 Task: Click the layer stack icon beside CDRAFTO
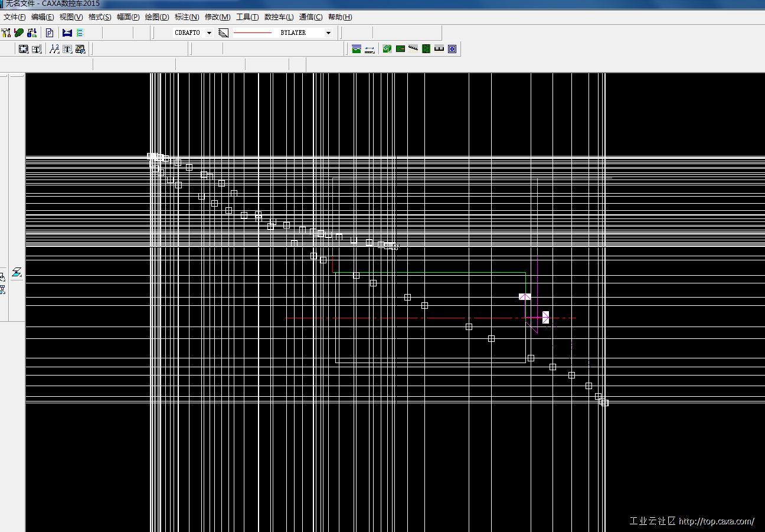pos(223,33)
